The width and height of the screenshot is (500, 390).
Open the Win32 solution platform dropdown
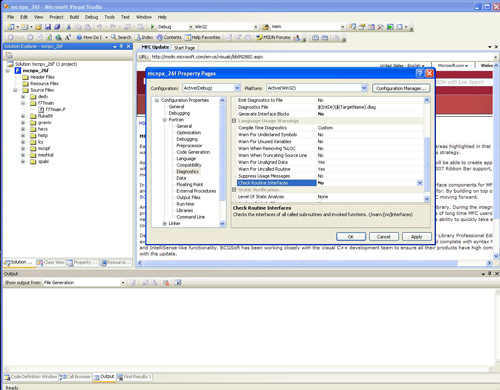coord(256,27)
